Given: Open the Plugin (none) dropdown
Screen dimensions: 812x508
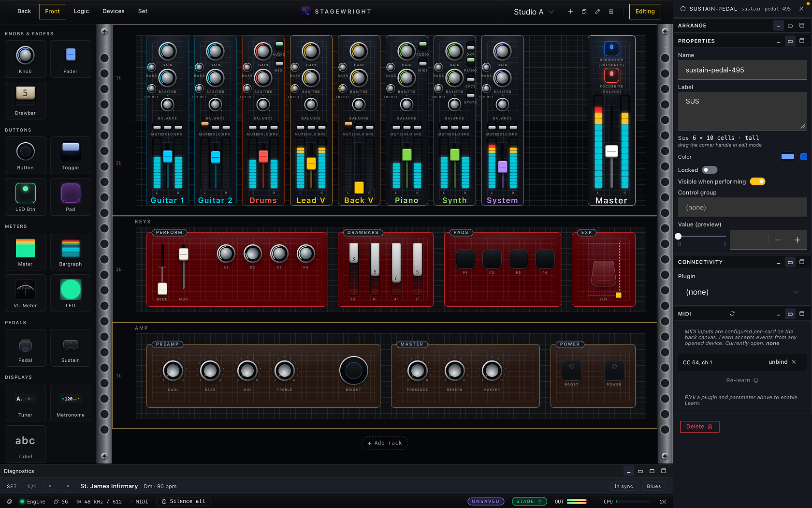Looking at the screenshot, I should [742, 292].
